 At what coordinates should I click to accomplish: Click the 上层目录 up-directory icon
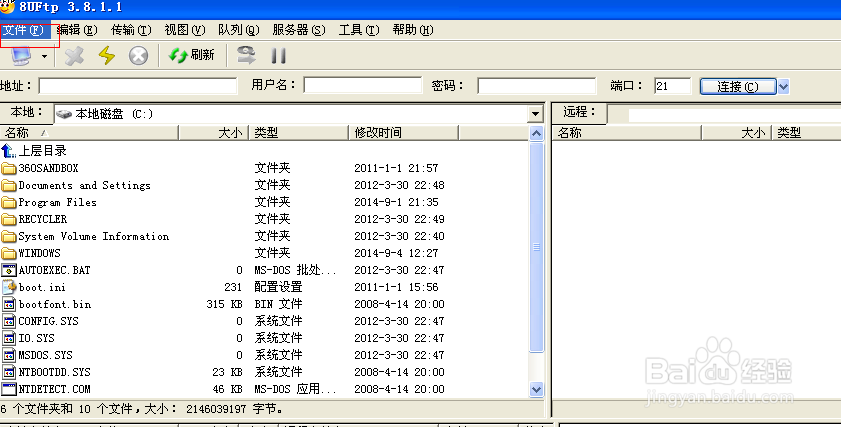pyautogui.click(x=8, y=151)
